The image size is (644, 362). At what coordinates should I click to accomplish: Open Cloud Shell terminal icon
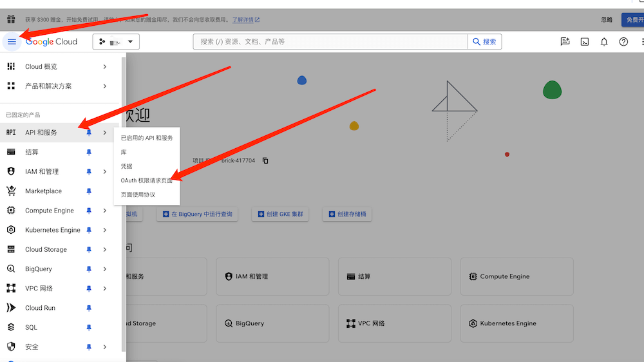585,42
